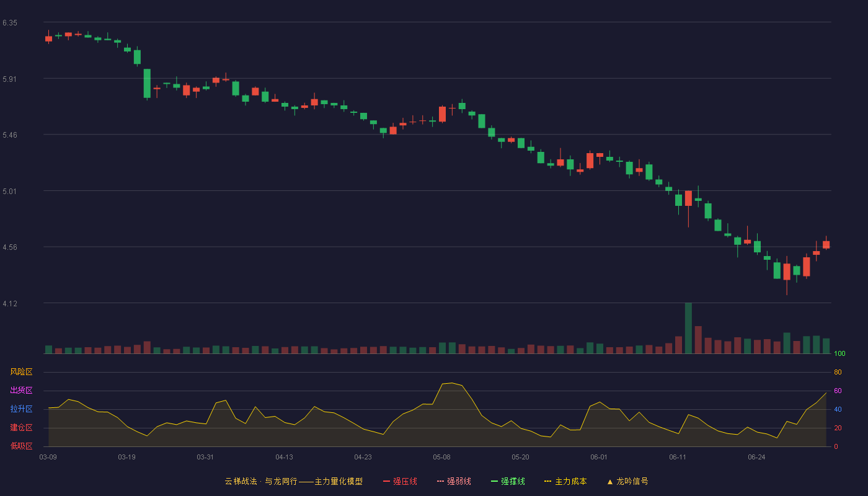
Task: Click the 05-20 date label
Action: 520,457
